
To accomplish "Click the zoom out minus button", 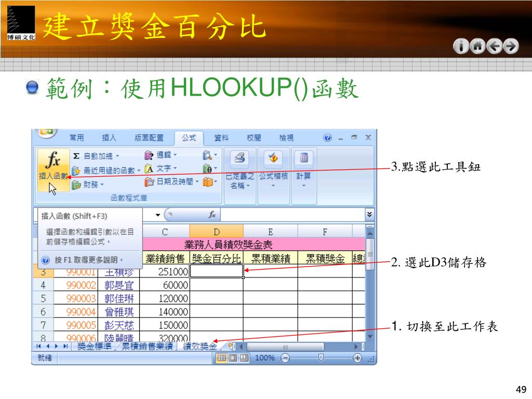I will click(x=286, y=358).
